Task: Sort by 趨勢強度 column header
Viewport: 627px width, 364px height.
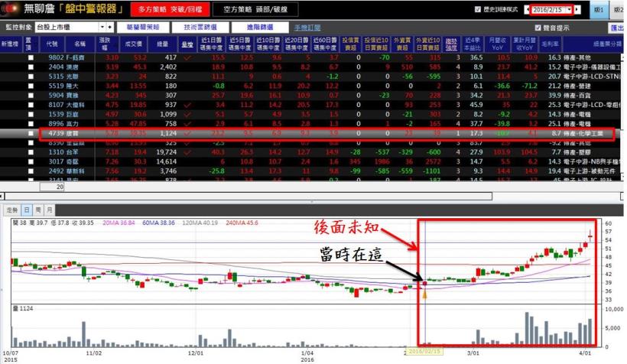Action: coord(451,44)
